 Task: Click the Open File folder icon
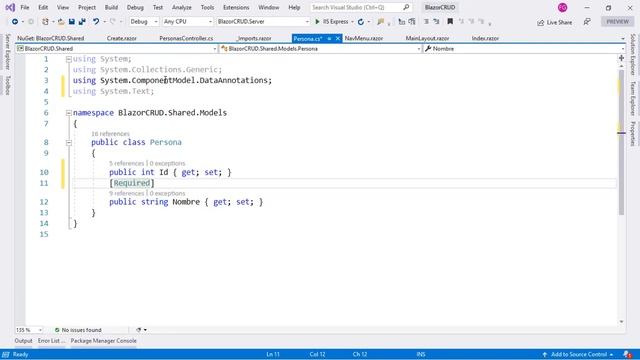61,22
